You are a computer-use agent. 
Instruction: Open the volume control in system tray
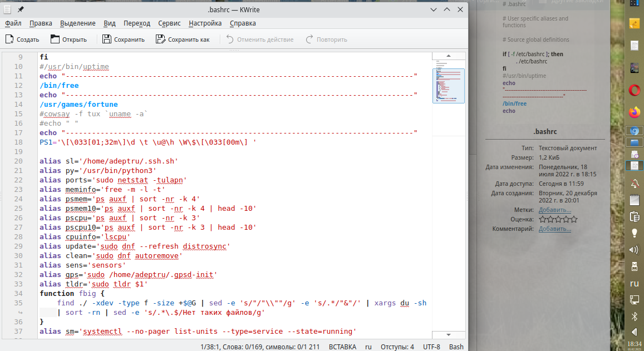point(634,249)
